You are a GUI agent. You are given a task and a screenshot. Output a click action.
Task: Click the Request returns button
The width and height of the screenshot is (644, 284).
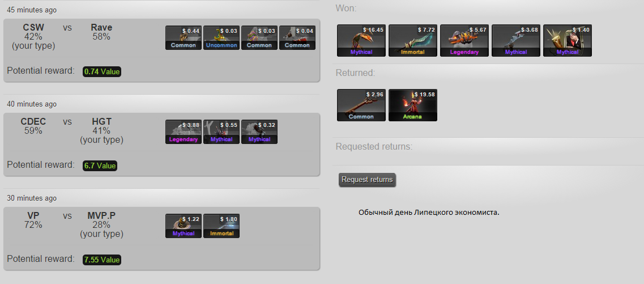pyautogui.click(x=367, y=180)
